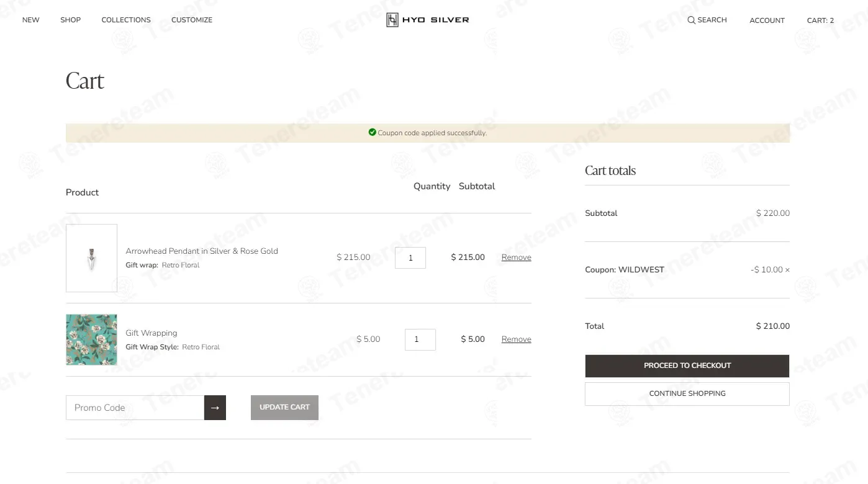The image size is (868, 484).
Task: Click the total amount '$ 210.00'
Action: click(x=773, y=326)
